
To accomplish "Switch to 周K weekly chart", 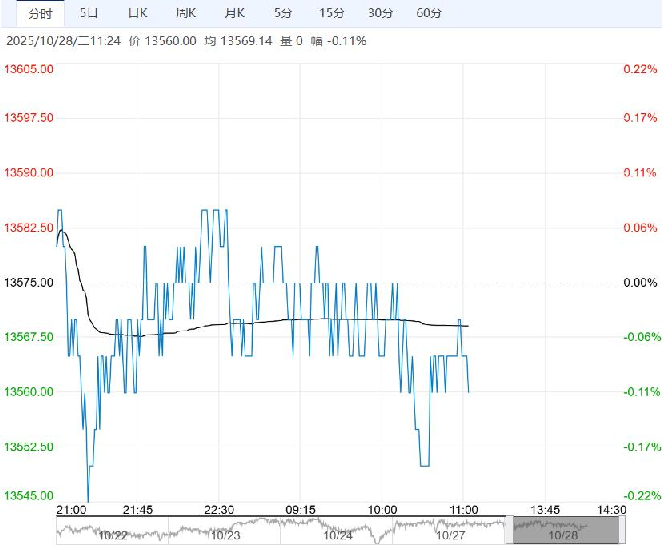I will point(186,14).
